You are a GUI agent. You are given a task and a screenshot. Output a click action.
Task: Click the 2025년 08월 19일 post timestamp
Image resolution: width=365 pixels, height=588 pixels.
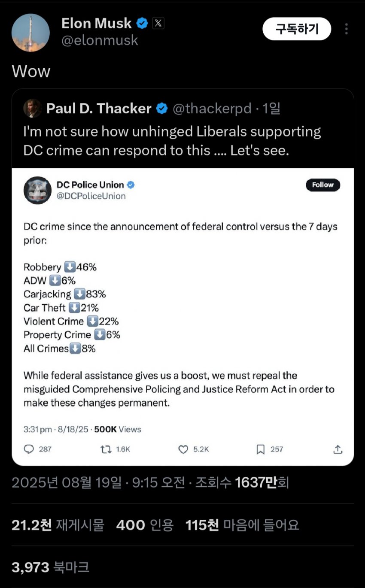click(x=67, y=482)
